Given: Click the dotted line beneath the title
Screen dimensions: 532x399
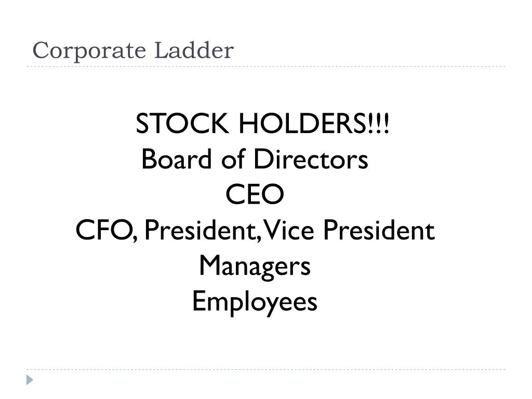Looking at the screenshot, I should tap(266, 66).
